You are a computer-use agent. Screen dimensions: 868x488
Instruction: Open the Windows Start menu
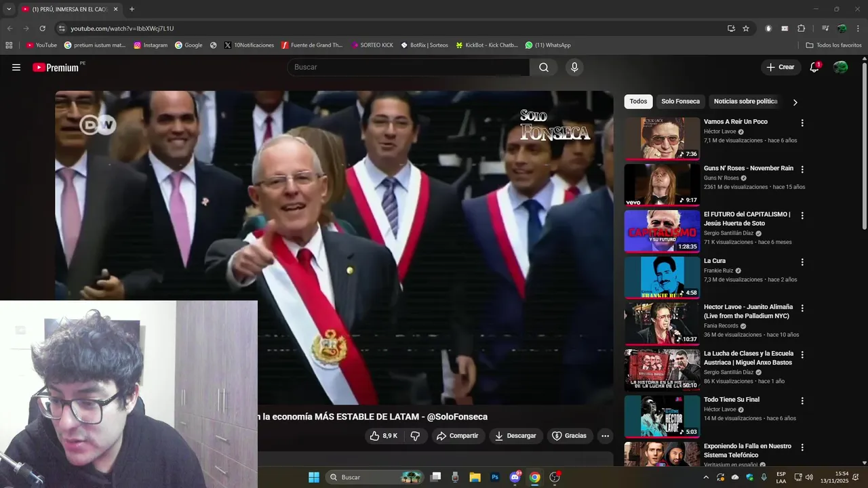point(314,477)
